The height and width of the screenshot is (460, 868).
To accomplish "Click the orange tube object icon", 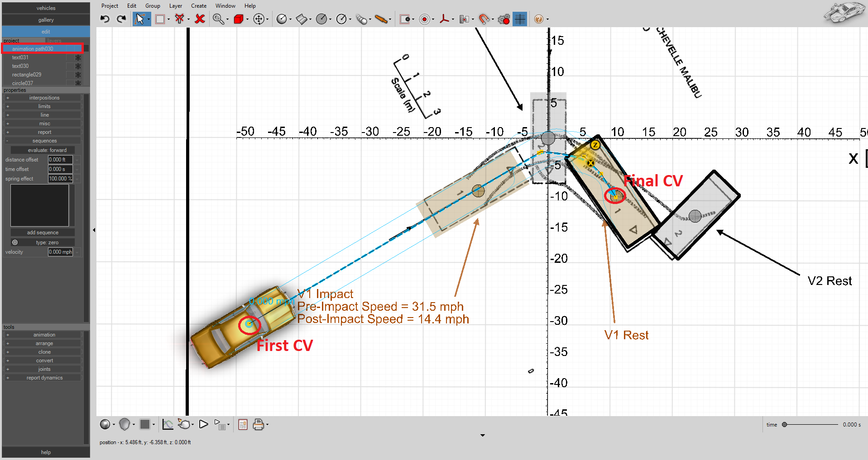I will [x=382, y=19].
